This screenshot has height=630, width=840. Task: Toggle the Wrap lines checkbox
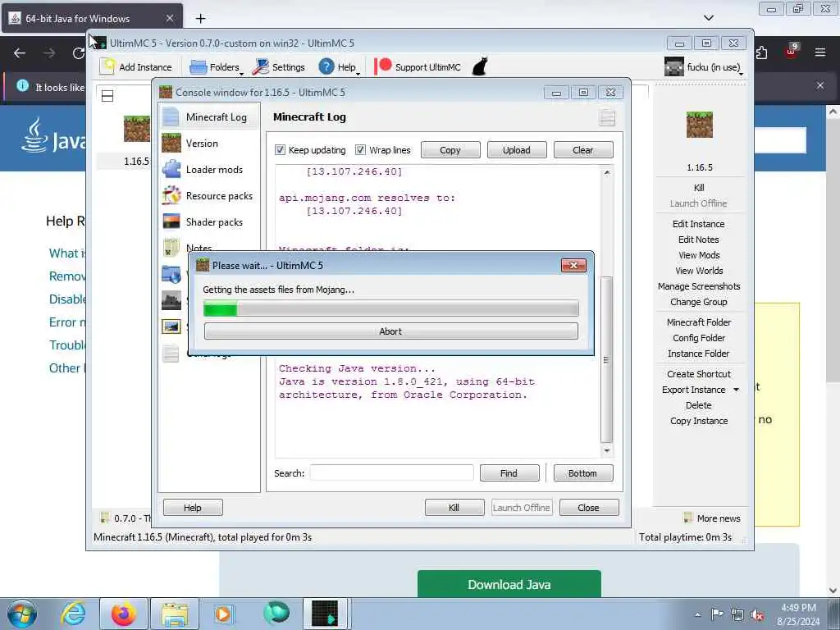pos(361,149)
